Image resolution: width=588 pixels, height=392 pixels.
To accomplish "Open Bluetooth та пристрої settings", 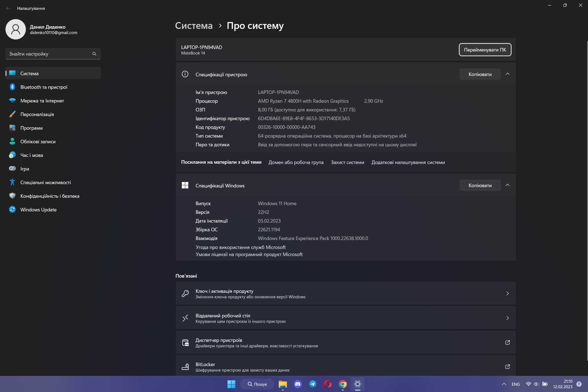I will pyautogui.click(x=53, y=87).
